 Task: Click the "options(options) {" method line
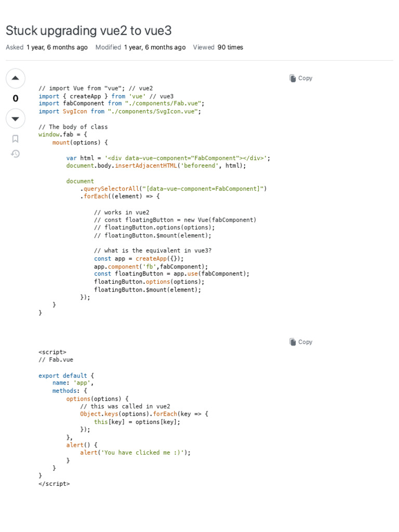coord(97,399)
